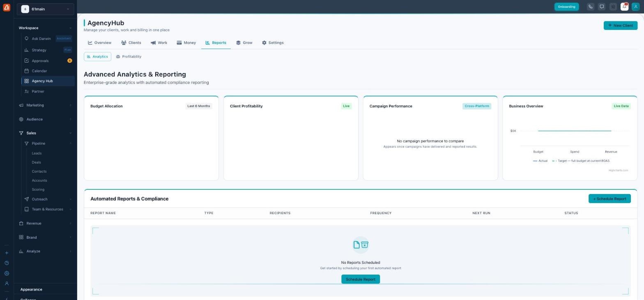The width and height of the screenshot is (644, 300).
Task: Select the Reports tab
Action: coord(216,43)
